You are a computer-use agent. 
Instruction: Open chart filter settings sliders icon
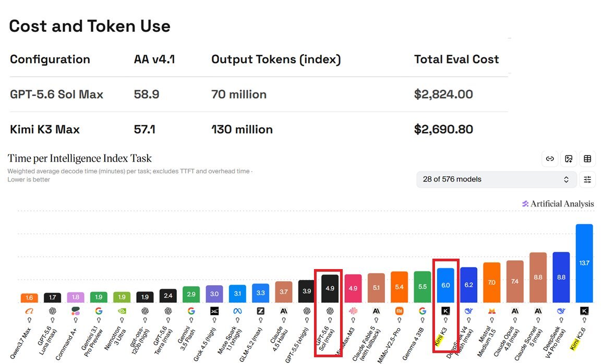click(x=587, y=179)
